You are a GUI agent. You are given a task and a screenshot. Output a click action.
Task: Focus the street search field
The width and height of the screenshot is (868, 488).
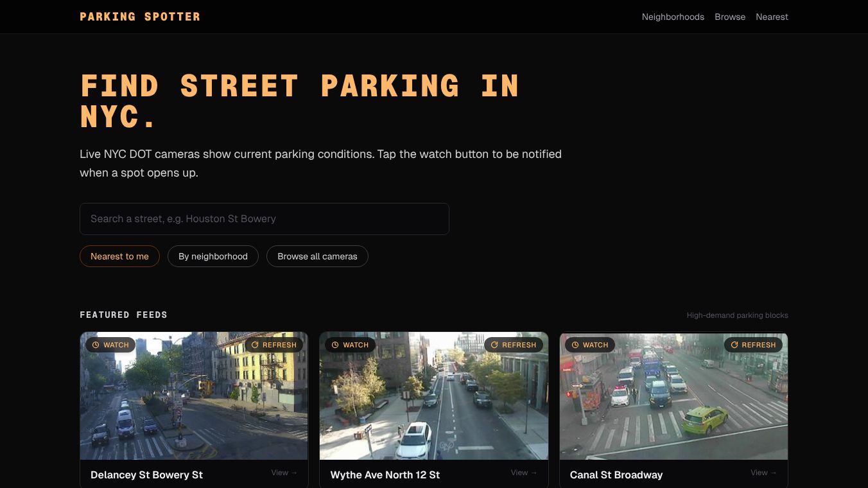click(x=265, y=219)
